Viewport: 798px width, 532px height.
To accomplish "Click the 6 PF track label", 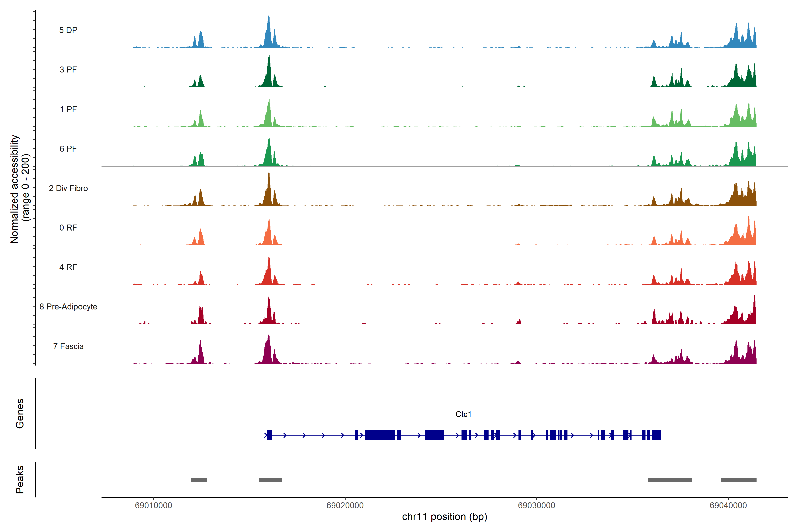I will point(68,149).
